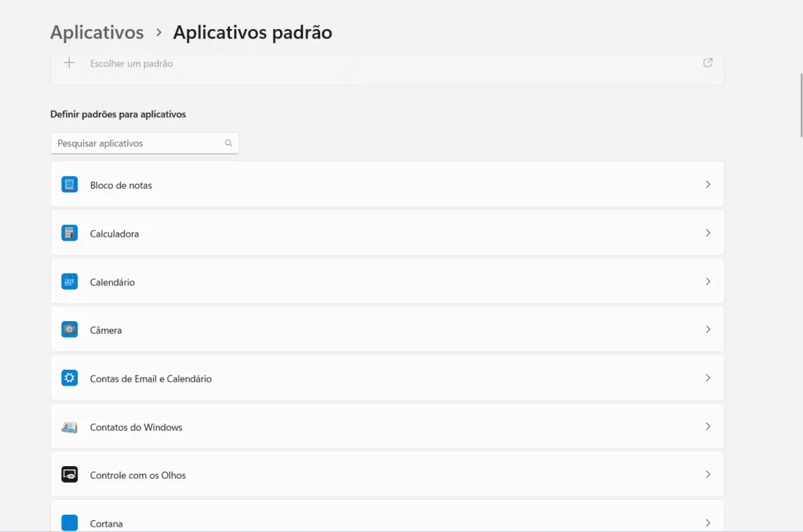Screen dimensions: 803x532
Task: Click the Calculadora app icon
Action: [x=70, y=233]
